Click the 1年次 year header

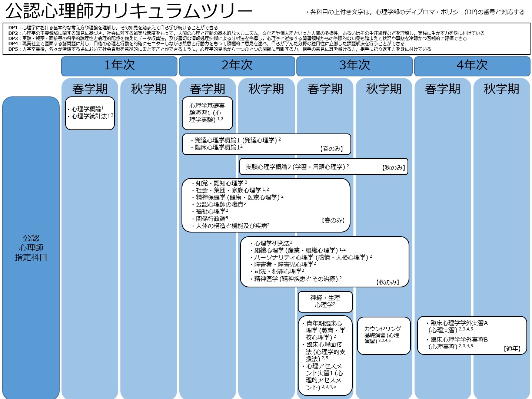point(119,66)
